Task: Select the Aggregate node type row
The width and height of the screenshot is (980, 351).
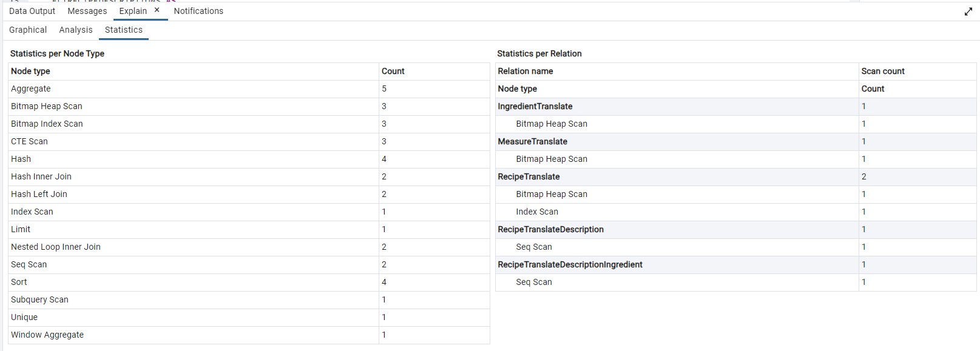Action: (31, 89)
